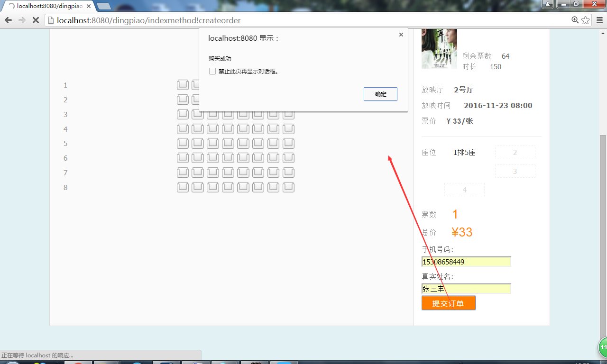Viewport: 607px width, 364px height.
Task: Choose the fifth seat from left in row 4
Action: point(243,129)
